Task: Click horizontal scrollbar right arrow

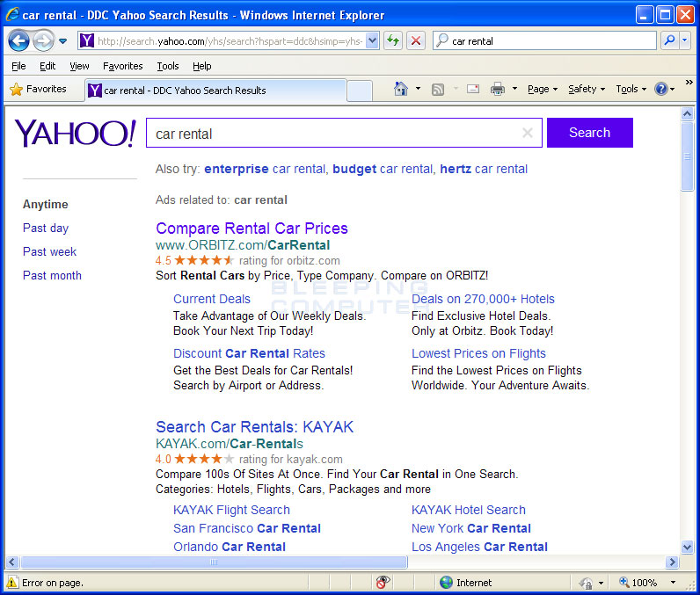Action: click(x=672, y=562)
